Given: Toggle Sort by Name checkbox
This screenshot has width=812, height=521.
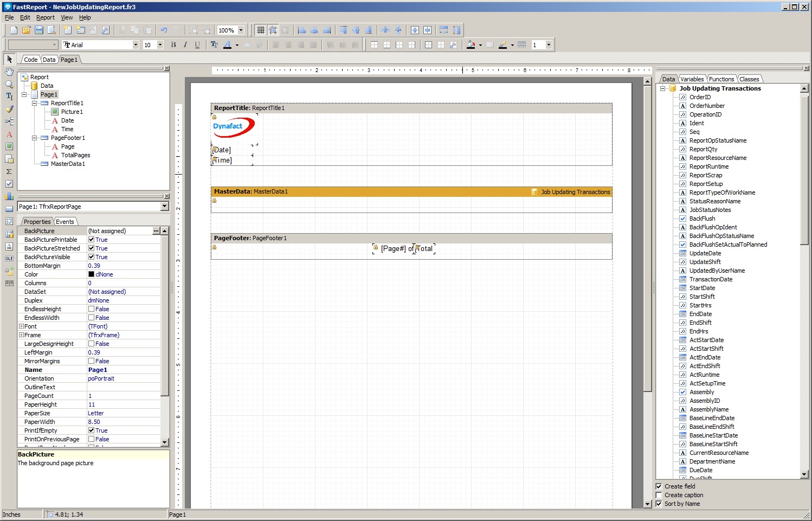Looking at the screenshot, I should (x=659, y=504).
